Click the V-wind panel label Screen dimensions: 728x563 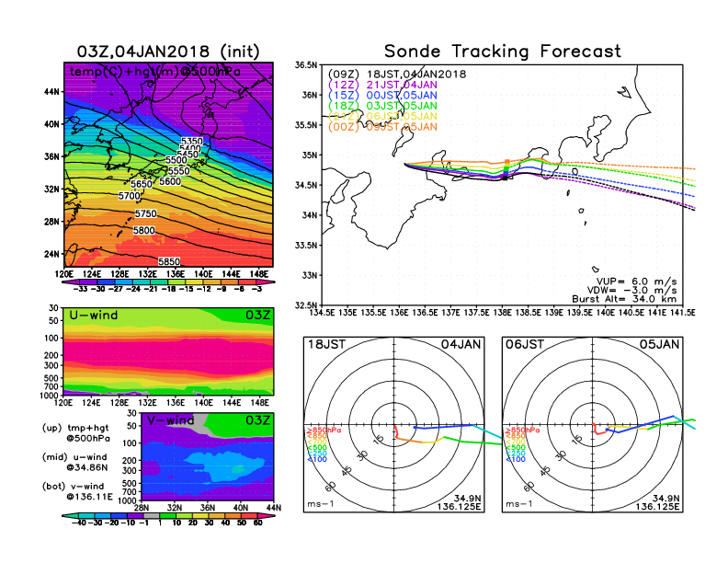[171, 421]
